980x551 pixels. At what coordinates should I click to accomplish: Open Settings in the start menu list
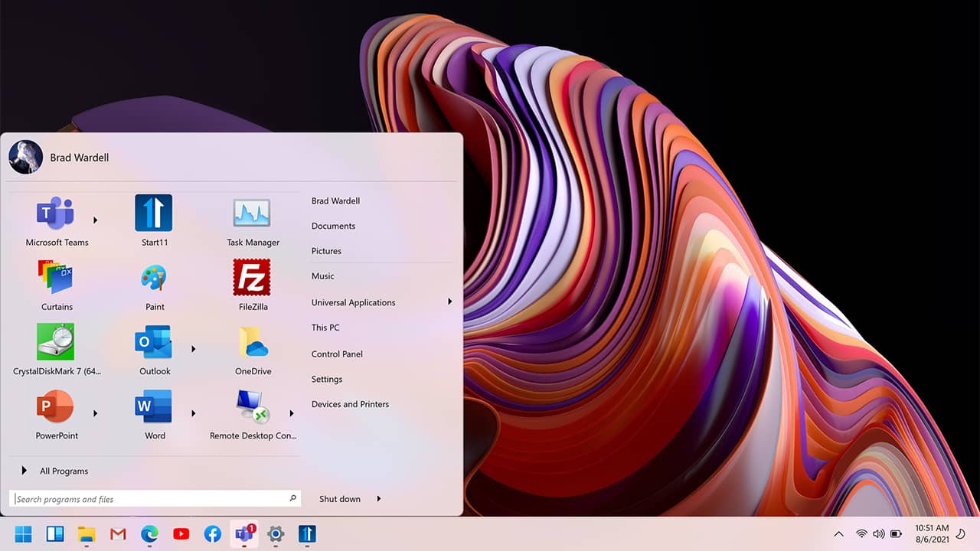(x=327, y=380)
